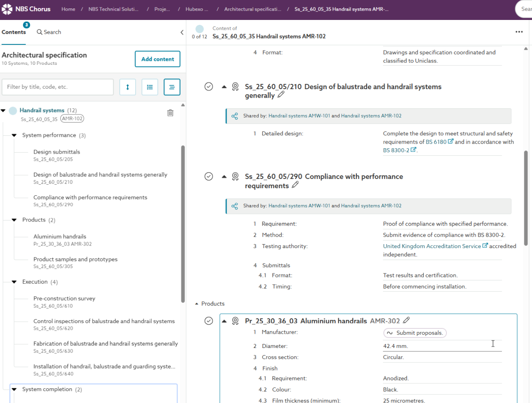Open NBS Technical Soluti... breadcrumb
The height and width of the screenshot is (403, 532).
click(x=113, y=9)
